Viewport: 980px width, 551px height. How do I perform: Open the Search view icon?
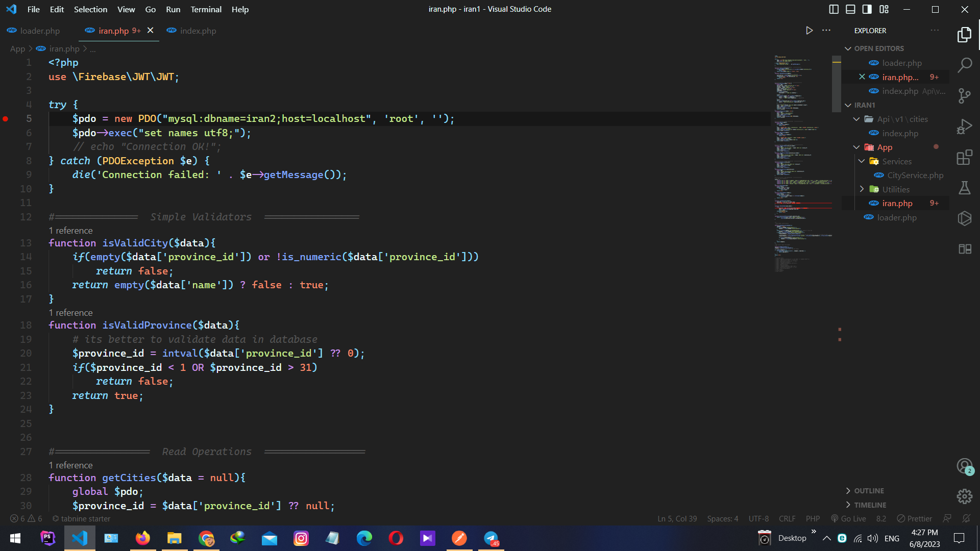tap(964, 65)
